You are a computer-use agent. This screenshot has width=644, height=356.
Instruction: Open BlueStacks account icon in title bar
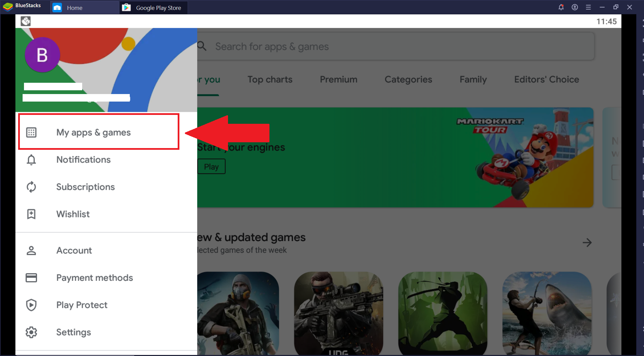tap(575, 7)
